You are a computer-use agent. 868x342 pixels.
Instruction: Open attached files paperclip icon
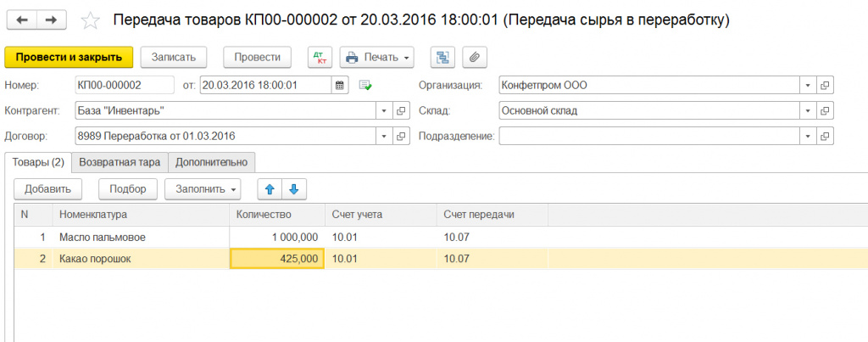[x=475, y=57]
